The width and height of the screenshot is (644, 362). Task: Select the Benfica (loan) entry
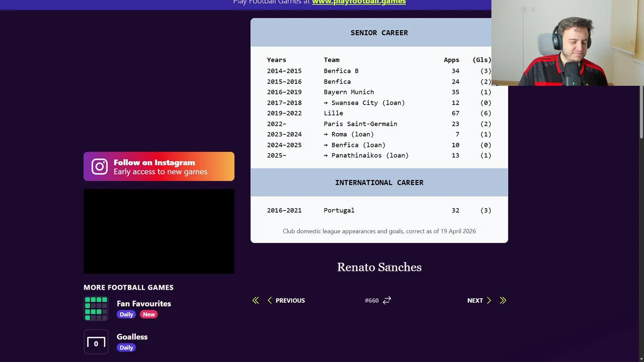(x=354, y=145)
